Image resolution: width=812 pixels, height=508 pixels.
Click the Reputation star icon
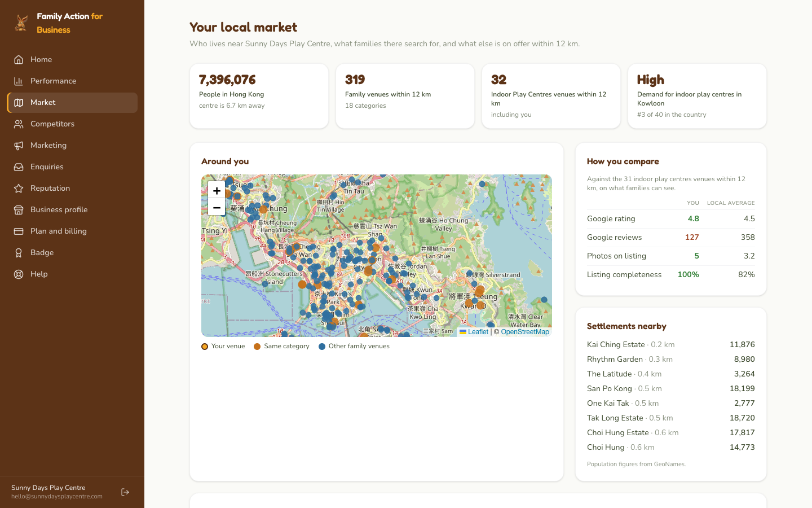(x=19, y=188)
